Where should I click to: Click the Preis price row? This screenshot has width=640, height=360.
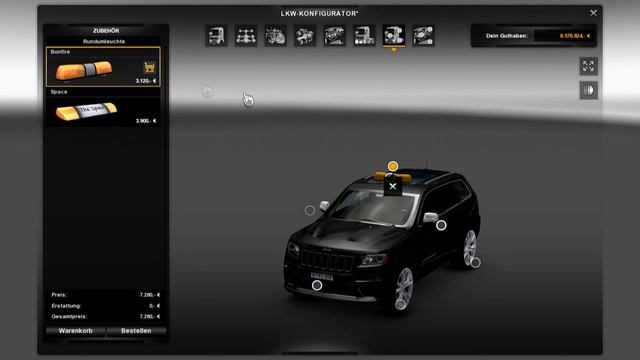point(105,295)
